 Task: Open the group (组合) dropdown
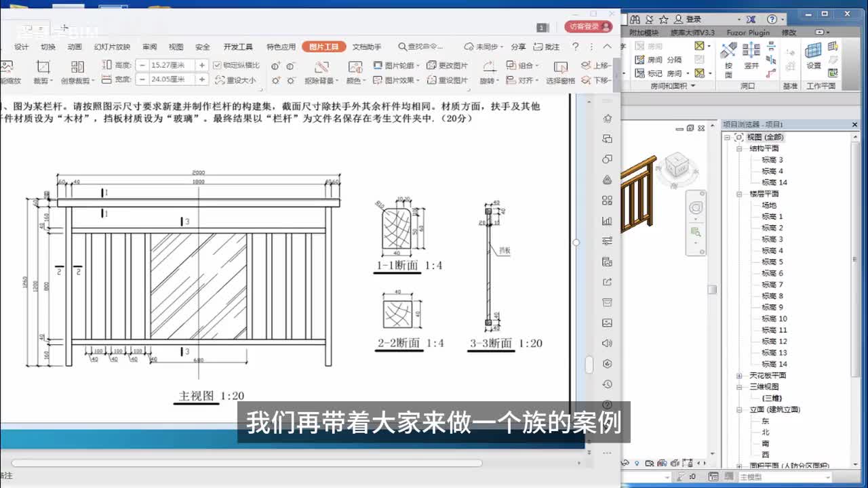point(523,66)
